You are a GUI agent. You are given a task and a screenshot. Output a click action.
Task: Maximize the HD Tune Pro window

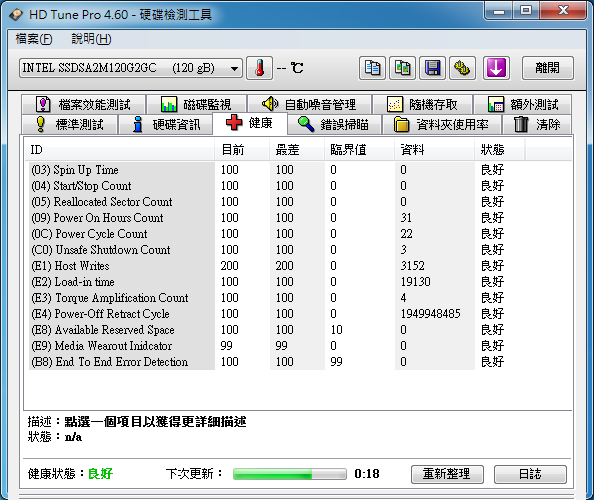coord(526,11)
